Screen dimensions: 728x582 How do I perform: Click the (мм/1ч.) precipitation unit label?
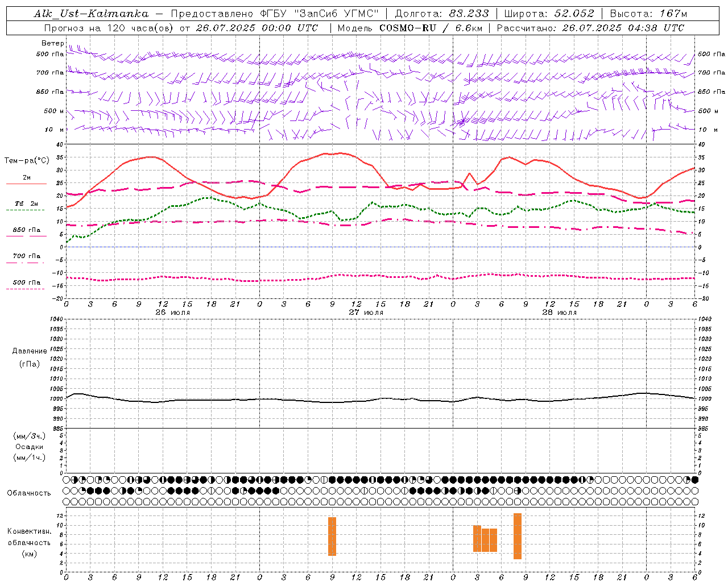30,458
